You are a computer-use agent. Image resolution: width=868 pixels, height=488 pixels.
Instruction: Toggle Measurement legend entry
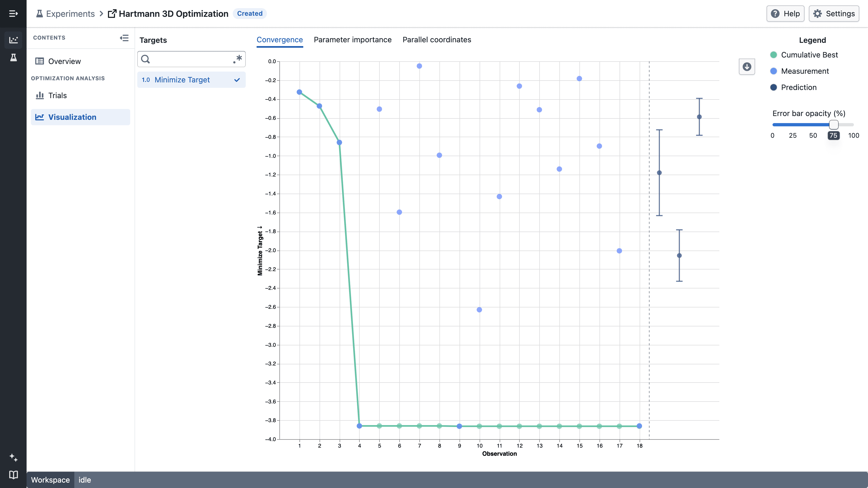coord(799,71)
